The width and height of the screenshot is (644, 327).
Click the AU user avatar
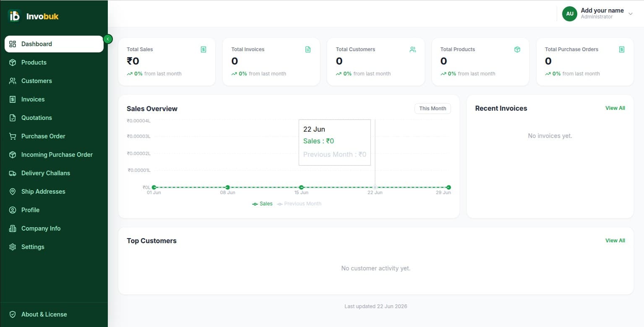point(570,14)
